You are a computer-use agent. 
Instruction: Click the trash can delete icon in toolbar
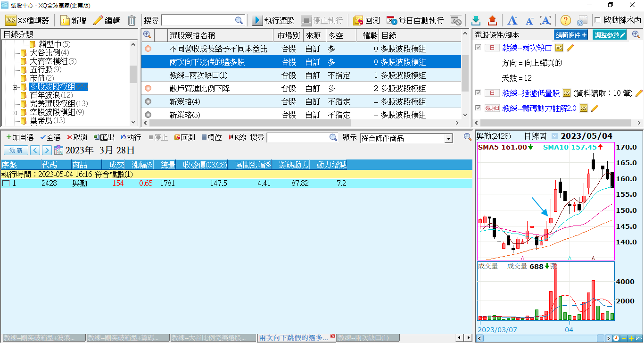(132, 21)
